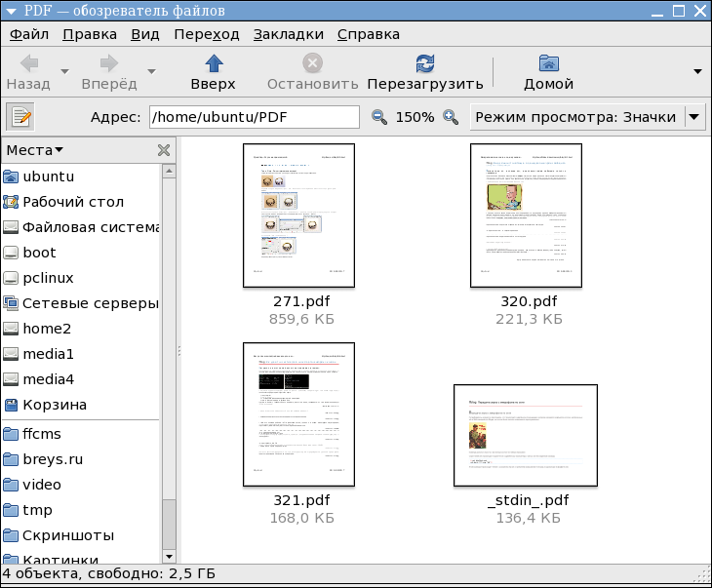Open the Корзина trash in sidebar
Screen dimensions: 712x588
[55, 405]
